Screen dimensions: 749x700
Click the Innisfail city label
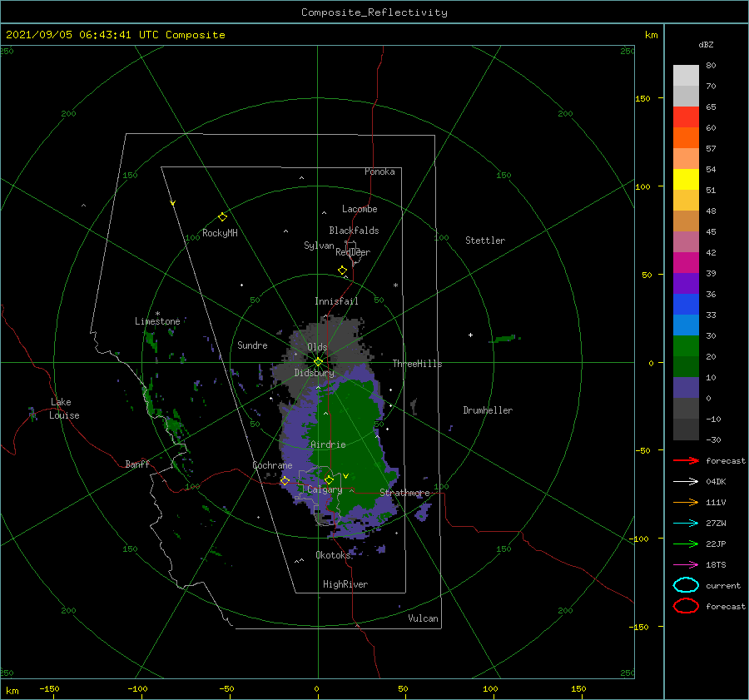pos(336,301)
